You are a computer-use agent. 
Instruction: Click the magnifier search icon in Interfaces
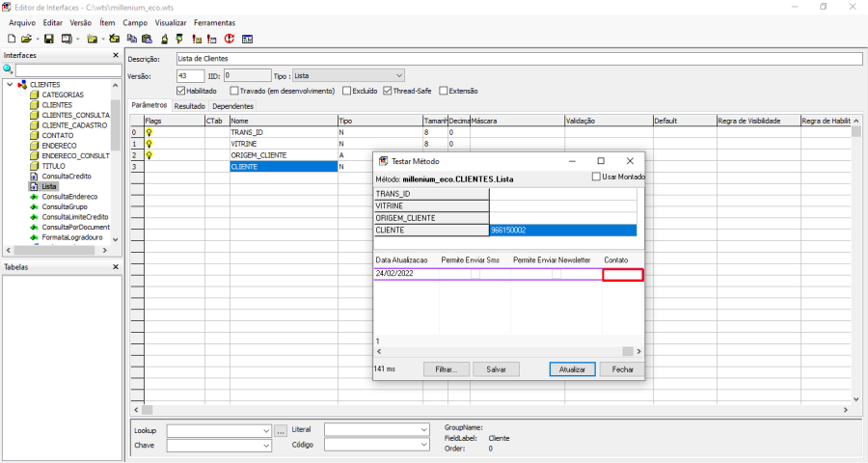(8, 69)
